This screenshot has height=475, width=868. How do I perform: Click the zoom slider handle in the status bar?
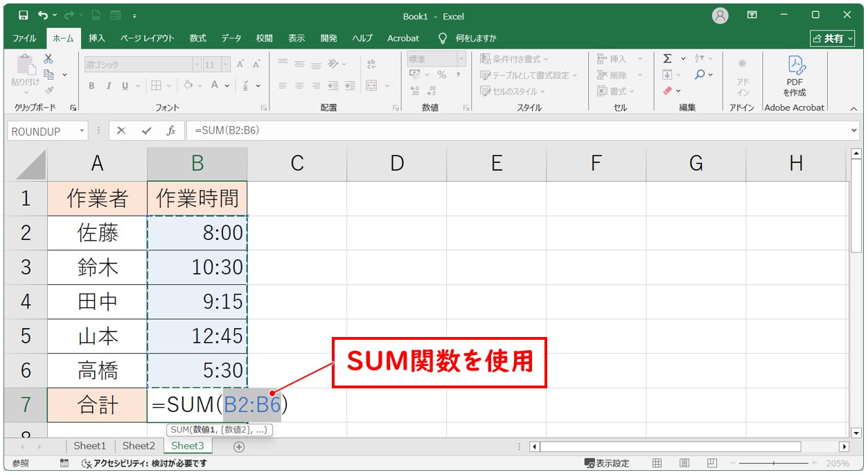[774, 463]
